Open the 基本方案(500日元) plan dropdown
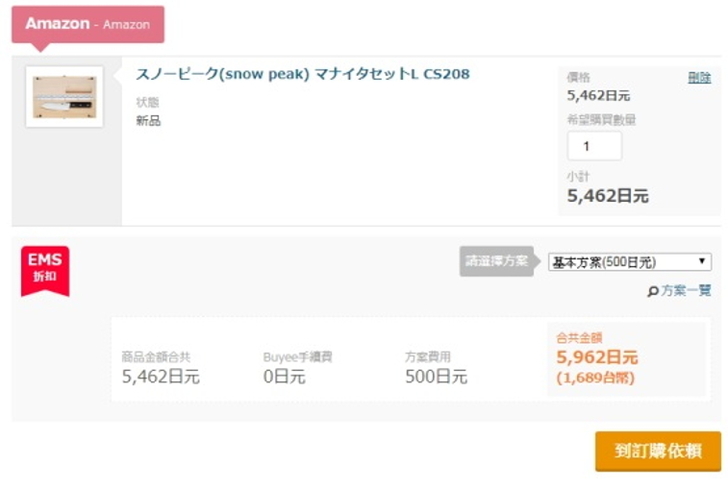 point(630,262)
